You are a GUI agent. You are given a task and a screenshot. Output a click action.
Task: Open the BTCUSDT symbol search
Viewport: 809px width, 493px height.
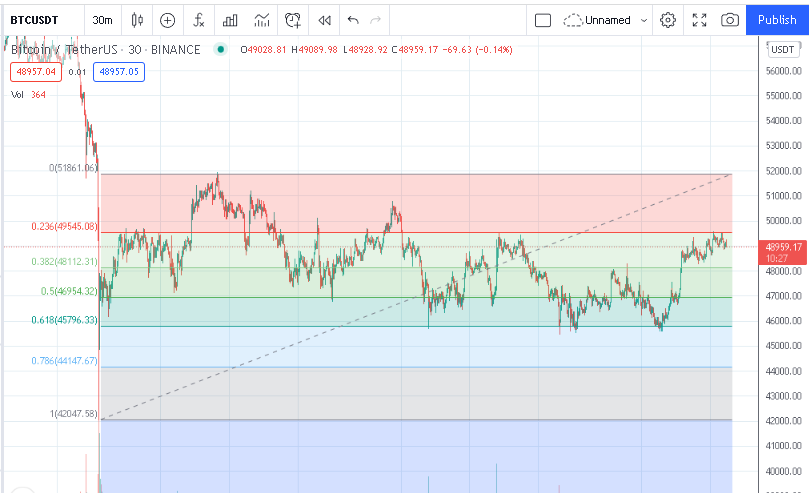34,20
